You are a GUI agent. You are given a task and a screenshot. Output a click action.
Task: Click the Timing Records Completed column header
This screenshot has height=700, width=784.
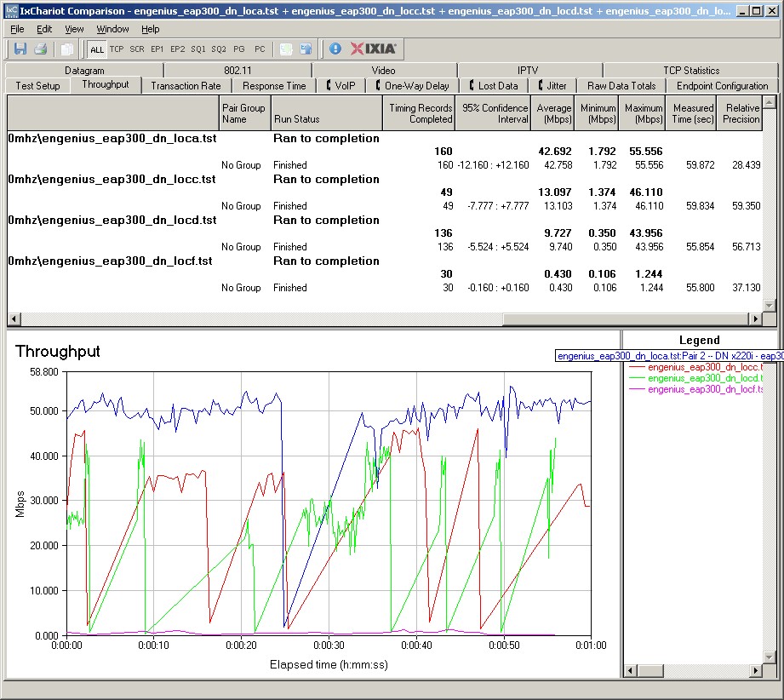[419, 113]
